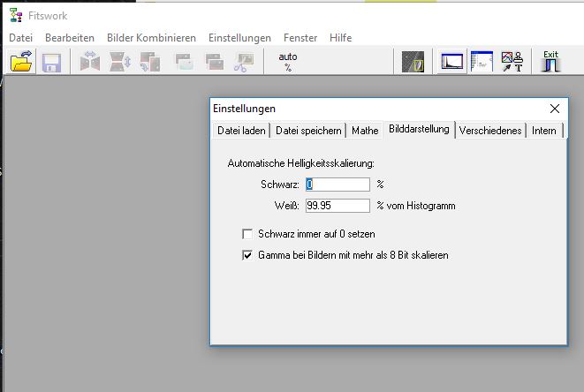Click the scissors crop icon
This screenshot has height=392, width=584.
click(243, 63)
